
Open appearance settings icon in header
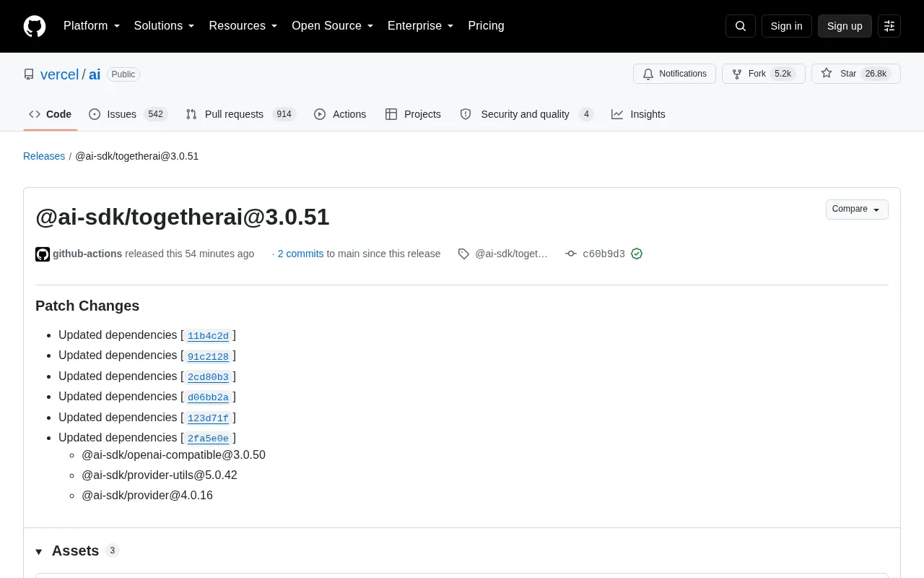889,26
